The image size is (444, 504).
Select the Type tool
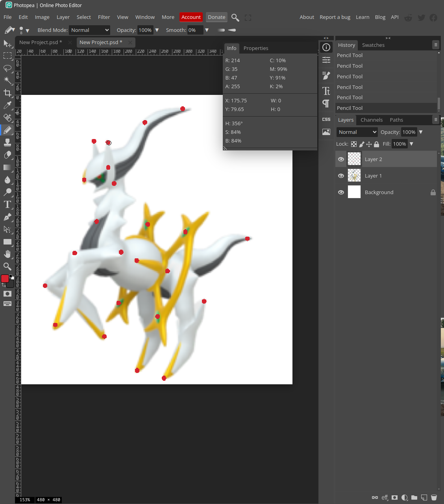(x=7, y=204)
